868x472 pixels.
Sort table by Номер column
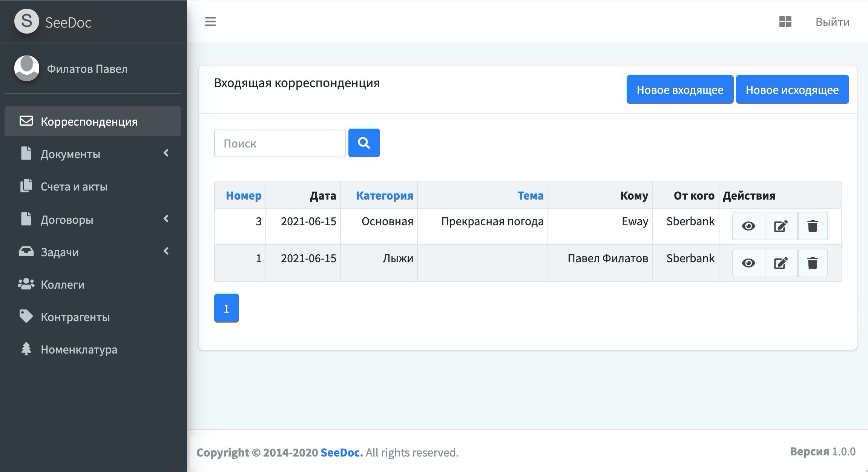(244, 195)
